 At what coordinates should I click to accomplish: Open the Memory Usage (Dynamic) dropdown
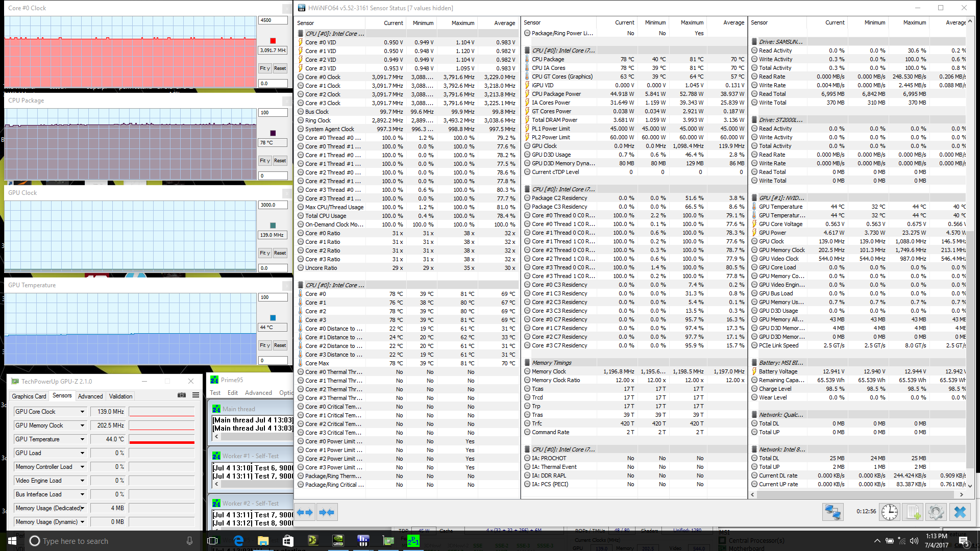(x=82, y=522)
